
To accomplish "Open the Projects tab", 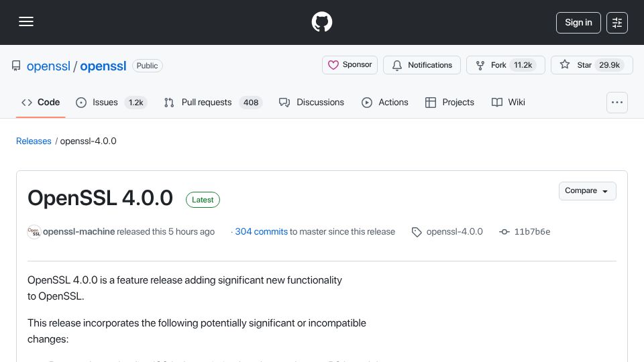I will pyautogui.click(x=449, y=102).
